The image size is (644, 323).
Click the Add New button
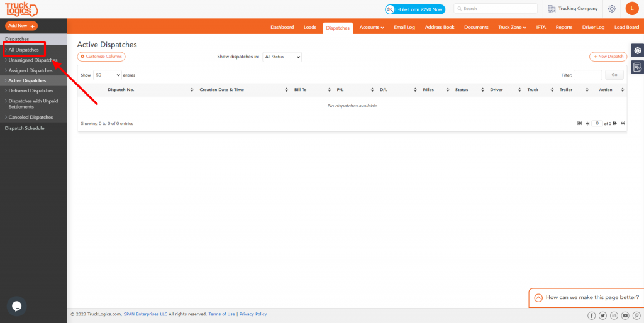pos(21,25)
